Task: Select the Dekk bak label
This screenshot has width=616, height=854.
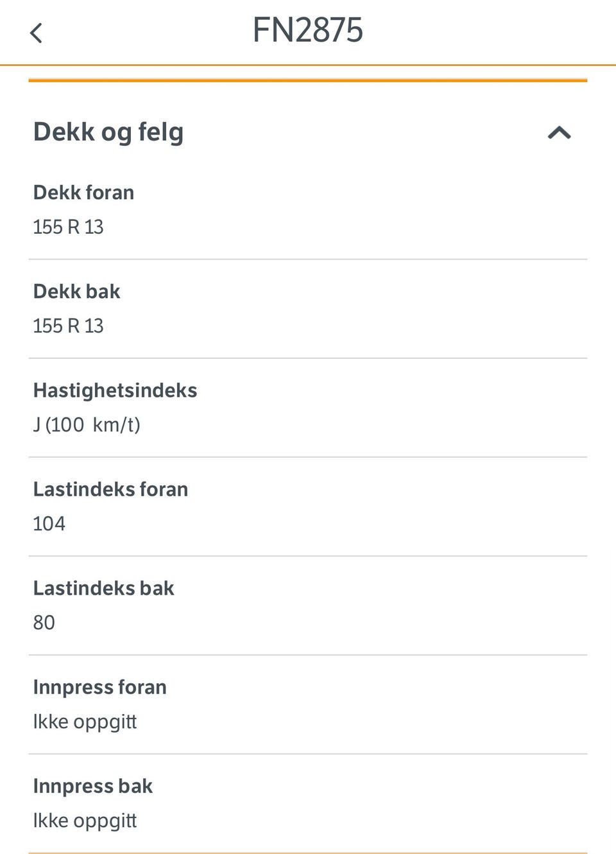Action: [x=76, y=292]
